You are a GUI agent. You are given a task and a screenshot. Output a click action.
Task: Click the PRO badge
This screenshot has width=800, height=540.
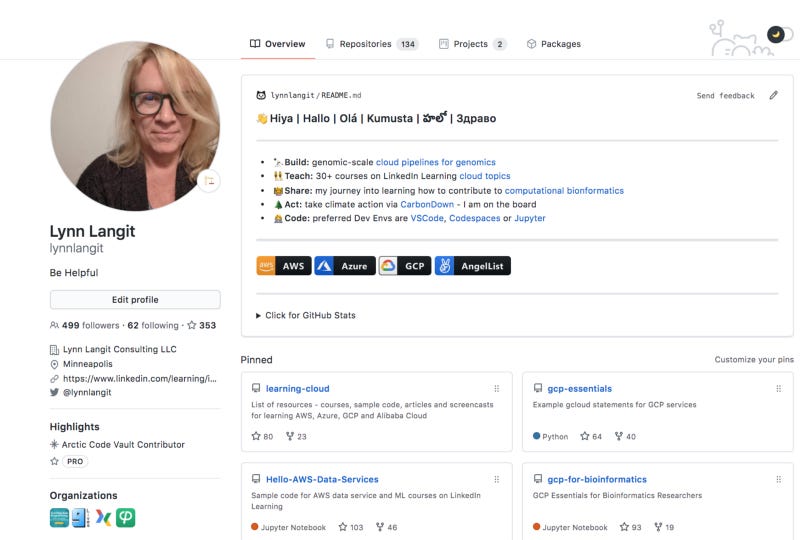pos(75,461)
